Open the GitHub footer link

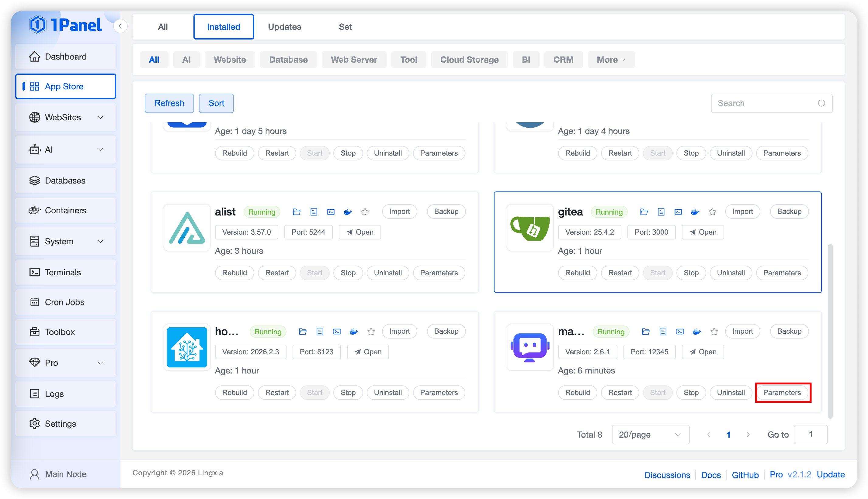tap(745, 475)
